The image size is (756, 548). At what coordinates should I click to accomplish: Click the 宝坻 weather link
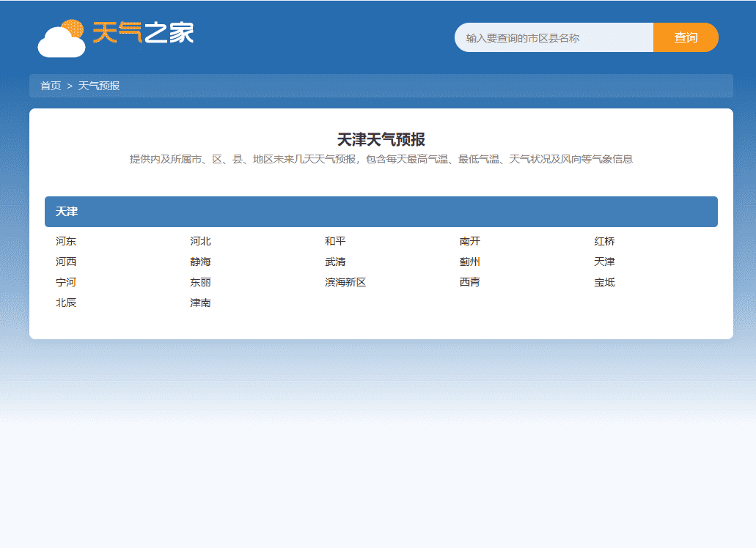[x=604, y=282]
